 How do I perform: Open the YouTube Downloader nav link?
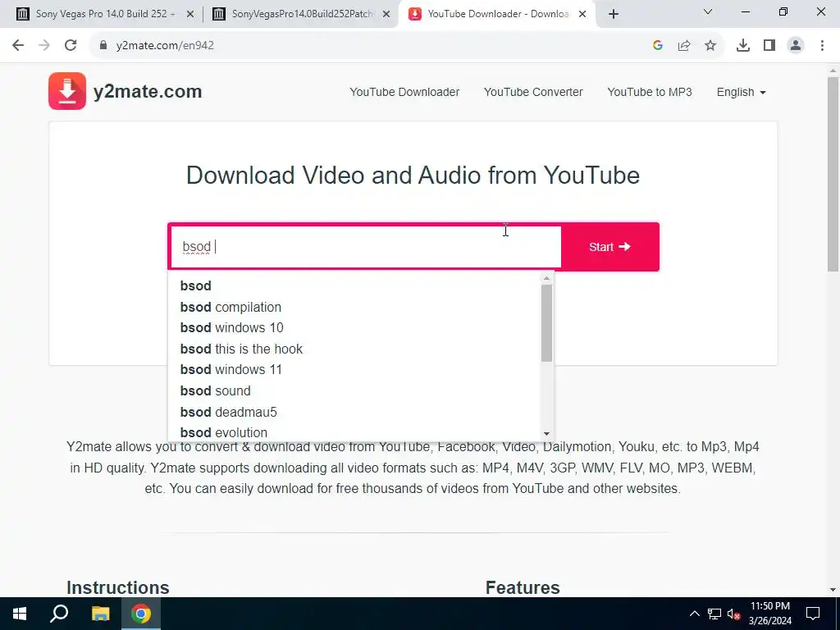coord(404,92)
